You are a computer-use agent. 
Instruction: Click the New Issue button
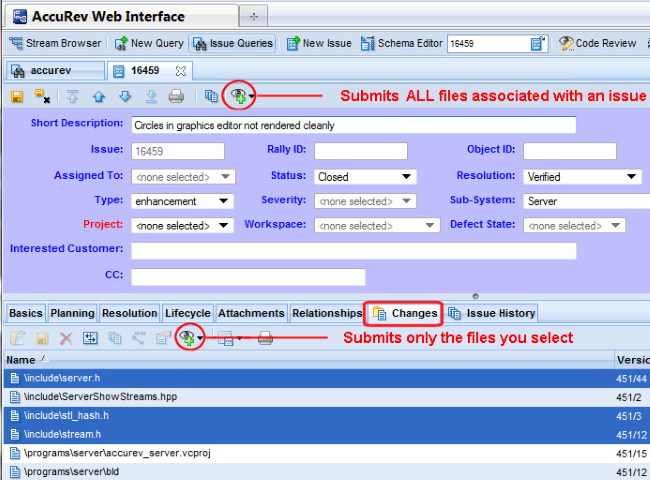pos(318,43)
